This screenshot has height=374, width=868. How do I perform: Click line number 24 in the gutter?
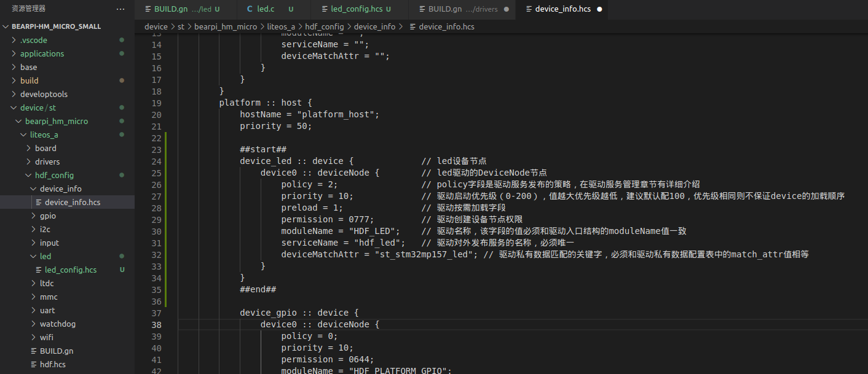click(x=156, y=162)
